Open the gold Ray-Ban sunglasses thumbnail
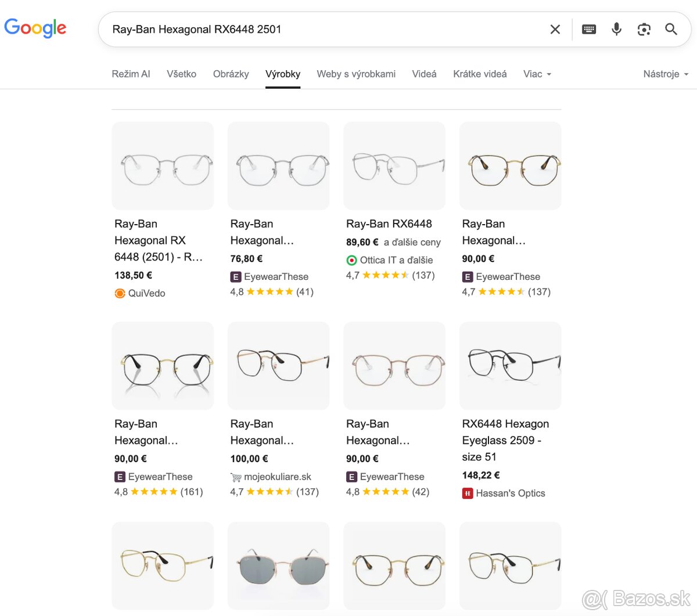The height and width of the screenshot is (616, 697). pyautogui.click(x=278, y=565)
